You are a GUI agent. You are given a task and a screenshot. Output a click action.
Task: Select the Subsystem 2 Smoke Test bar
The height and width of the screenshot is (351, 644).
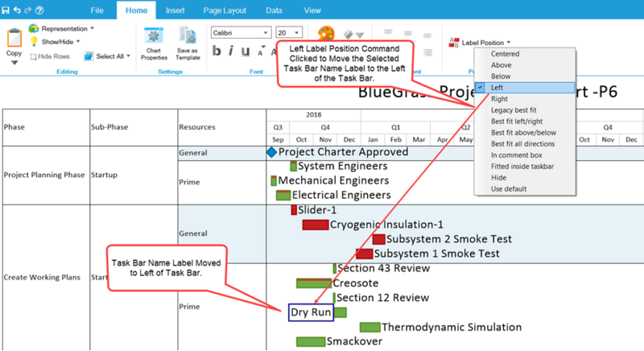coord(378,239)
